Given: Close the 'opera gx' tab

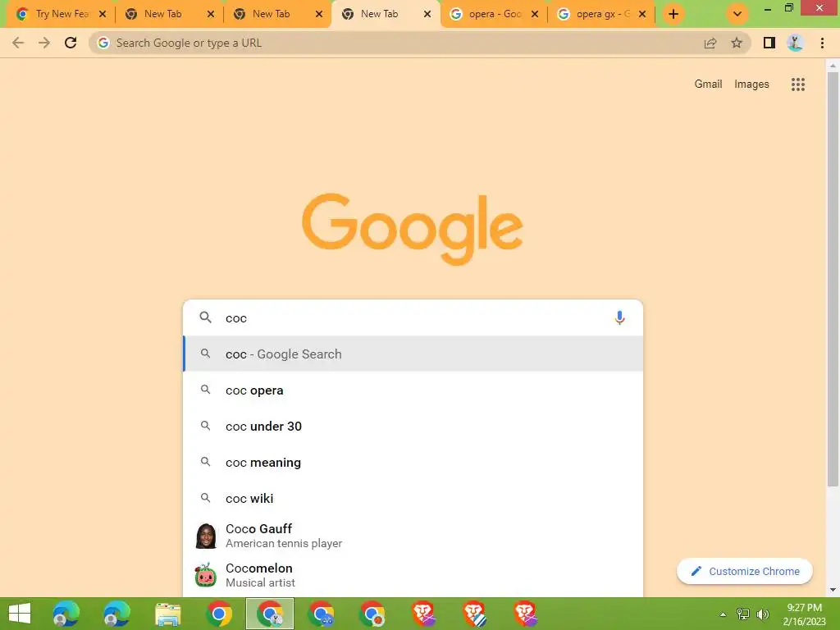Looking at the screenshot, I should 642,14.
